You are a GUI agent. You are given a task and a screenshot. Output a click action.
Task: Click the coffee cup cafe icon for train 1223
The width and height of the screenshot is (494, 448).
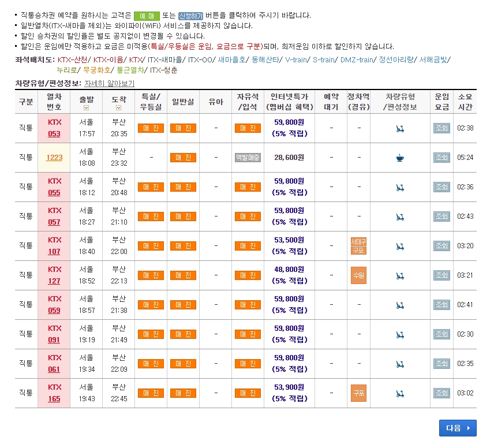(x=399, y=157)
